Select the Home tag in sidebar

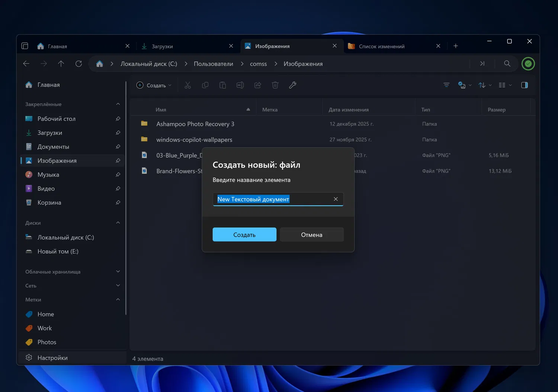pos(73,314)
